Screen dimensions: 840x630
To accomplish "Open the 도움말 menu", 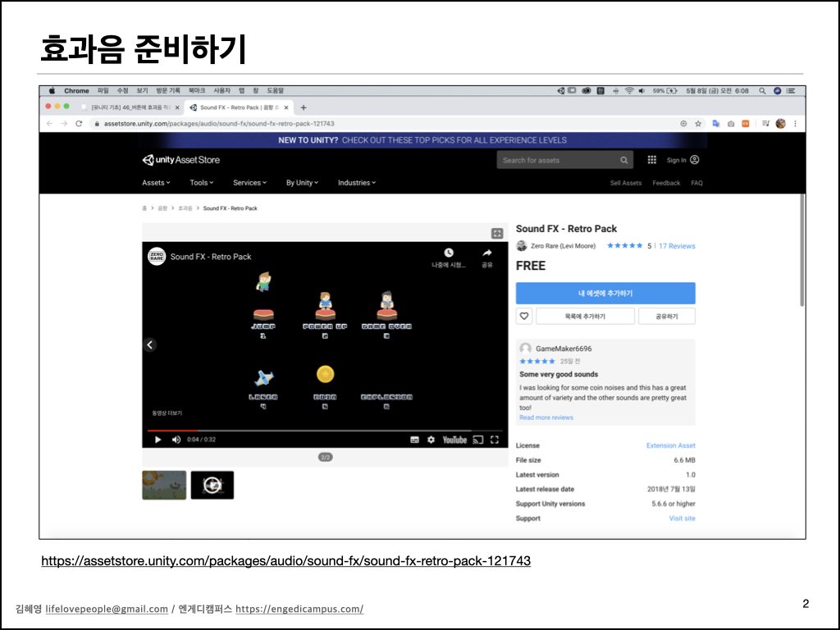I will 276,91.
